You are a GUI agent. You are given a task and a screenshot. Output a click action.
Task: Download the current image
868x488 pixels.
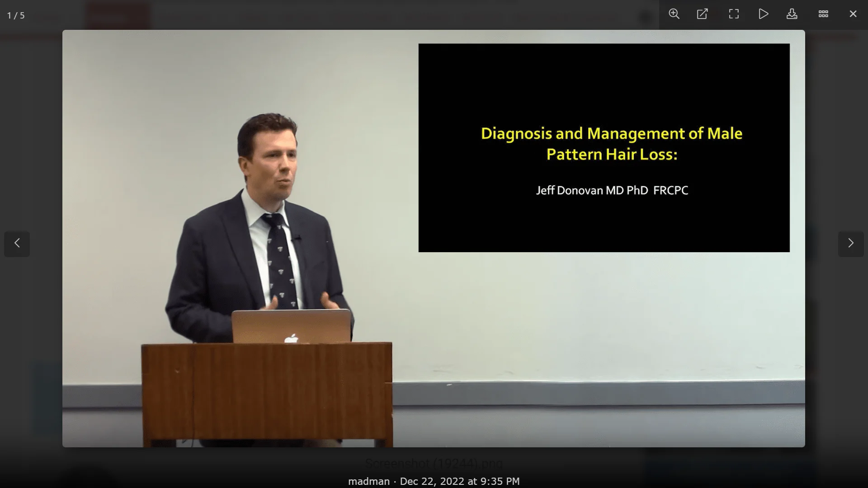792,14
